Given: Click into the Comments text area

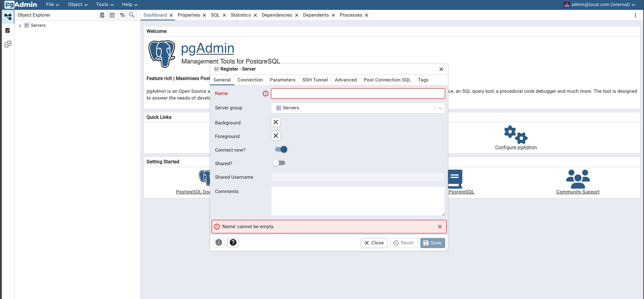Looking at the screenshot, I should (x=358, y=201).
